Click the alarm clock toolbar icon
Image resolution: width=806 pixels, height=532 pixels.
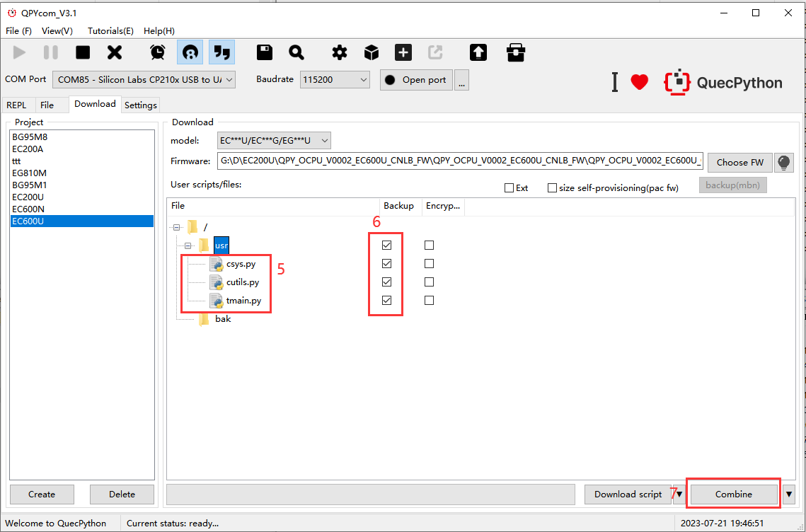(157, 52)
